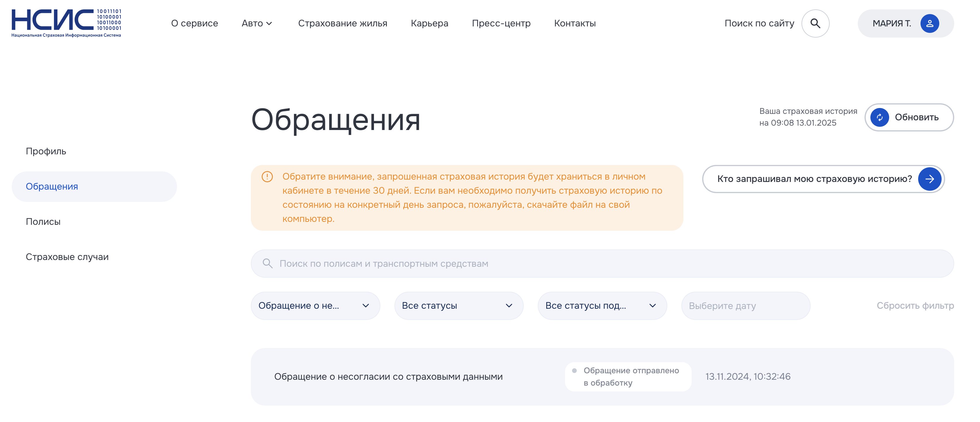Image resolution: width=980 pixels, height=422 pixels.
Task: Open the Обращение о не... type dropdown
Action: [315, 305]
